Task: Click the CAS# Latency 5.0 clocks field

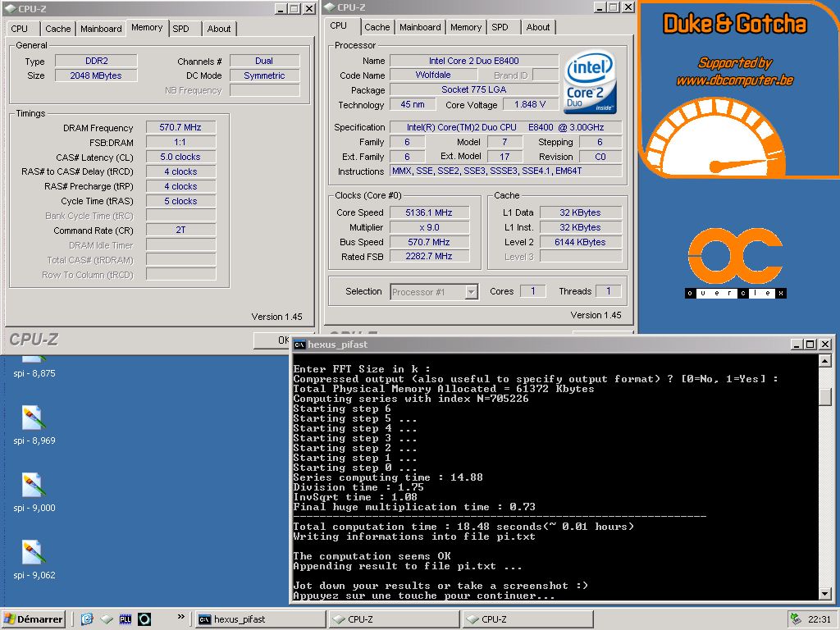Action: (x=180, y=157)
